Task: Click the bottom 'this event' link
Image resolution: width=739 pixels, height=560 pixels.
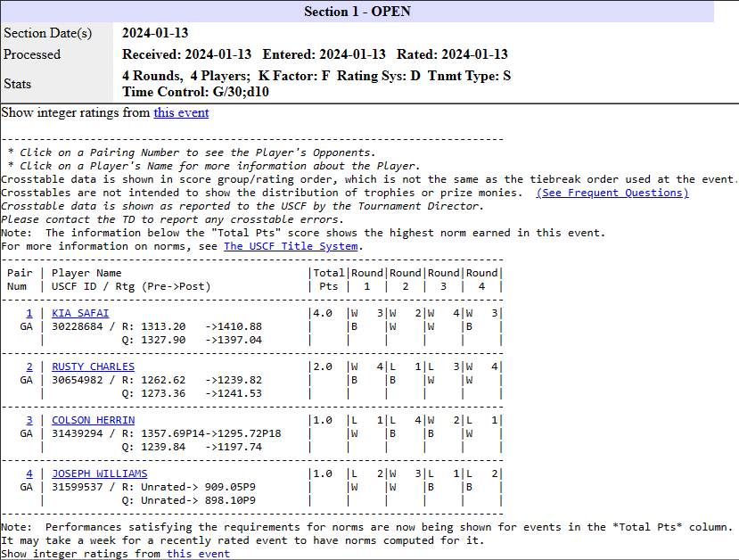Action: pyautogui.click(x=198, y=554)
